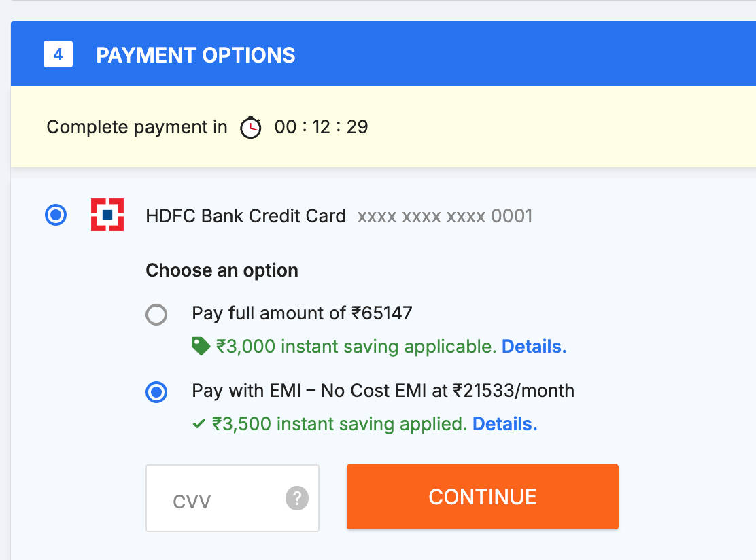
Task: Click the step 4 number badge
Action: click(58, 54)
